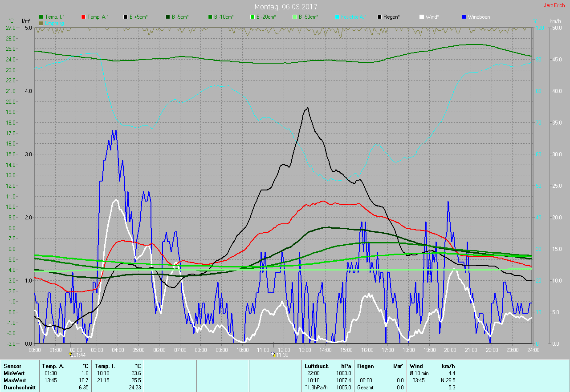Click the pressure trend '^1.3hPa/h'
This screenshot has width=570, height=392.
click(316, 388)
